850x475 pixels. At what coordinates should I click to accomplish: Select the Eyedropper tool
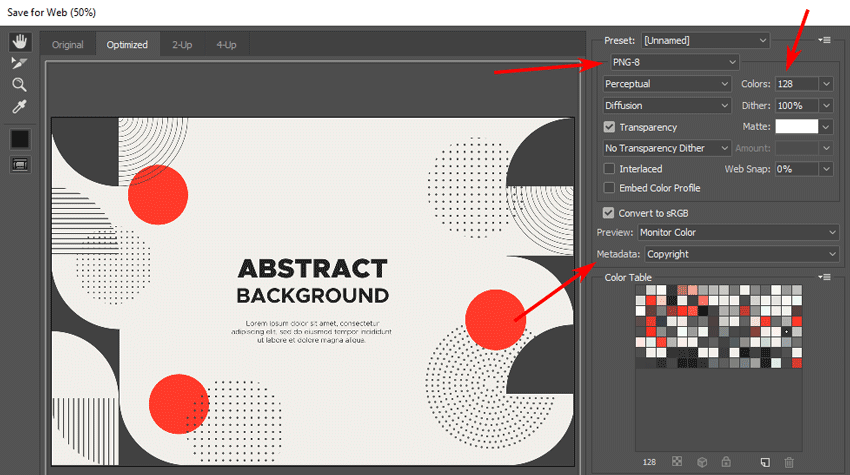pyautogui.click(x=19, y=107)
